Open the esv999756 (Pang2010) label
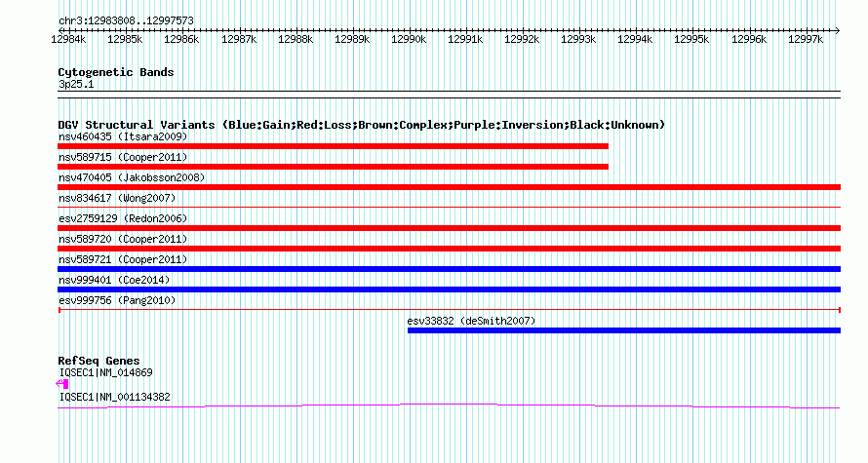This screenshot has height=463, width=868. [117, 300]
